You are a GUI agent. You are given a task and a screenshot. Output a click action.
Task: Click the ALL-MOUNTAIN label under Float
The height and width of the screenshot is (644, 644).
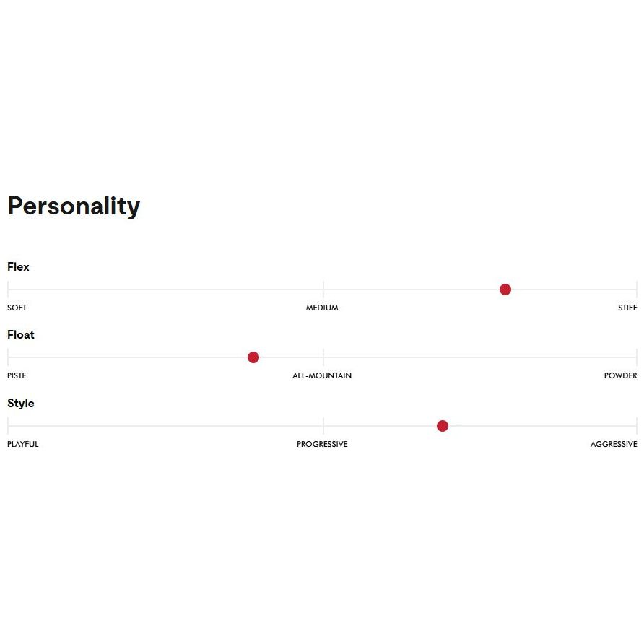(322, 375)
